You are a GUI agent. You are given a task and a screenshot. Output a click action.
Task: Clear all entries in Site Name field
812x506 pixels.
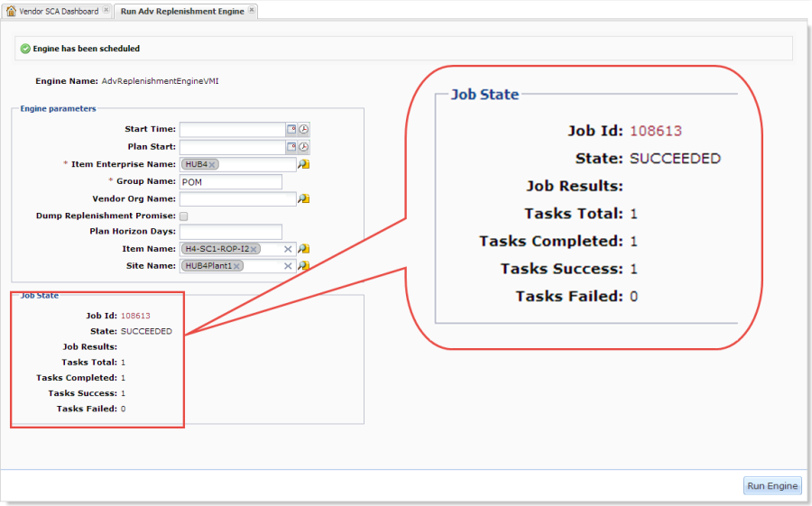click(288, 266)
